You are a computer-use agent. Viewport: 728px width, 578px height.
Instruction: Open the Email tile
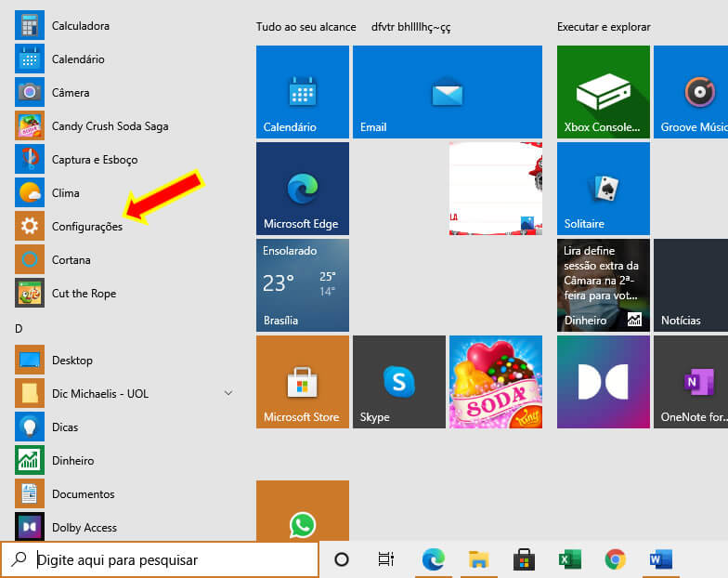448,91
